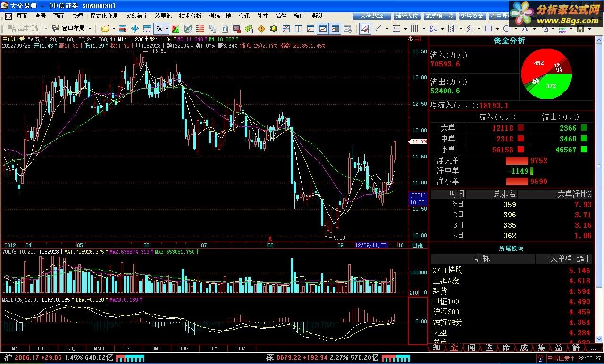Image resolution: width=604 pixels, height=364 pixels.
Task: Open the 页面 menu
Action: point(22,16)
